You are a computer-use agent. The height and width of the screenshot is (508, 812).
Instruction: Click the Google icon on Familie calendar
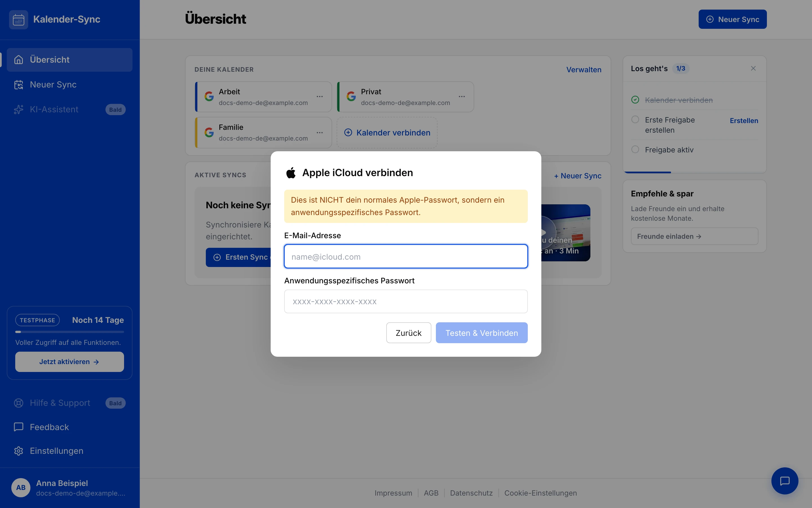click(209, 132)
